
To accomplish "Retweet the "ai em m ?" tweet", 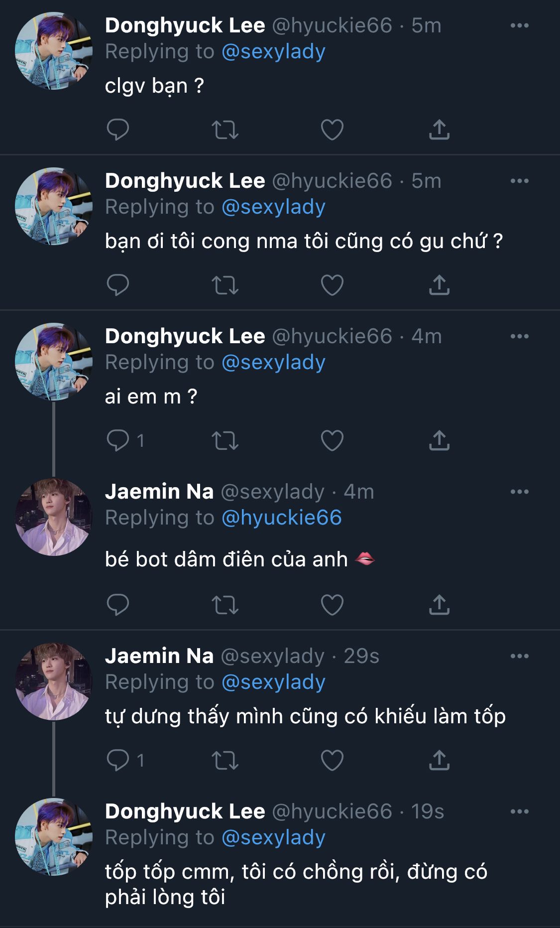I will pyautogui.click(x=225, y=440).
